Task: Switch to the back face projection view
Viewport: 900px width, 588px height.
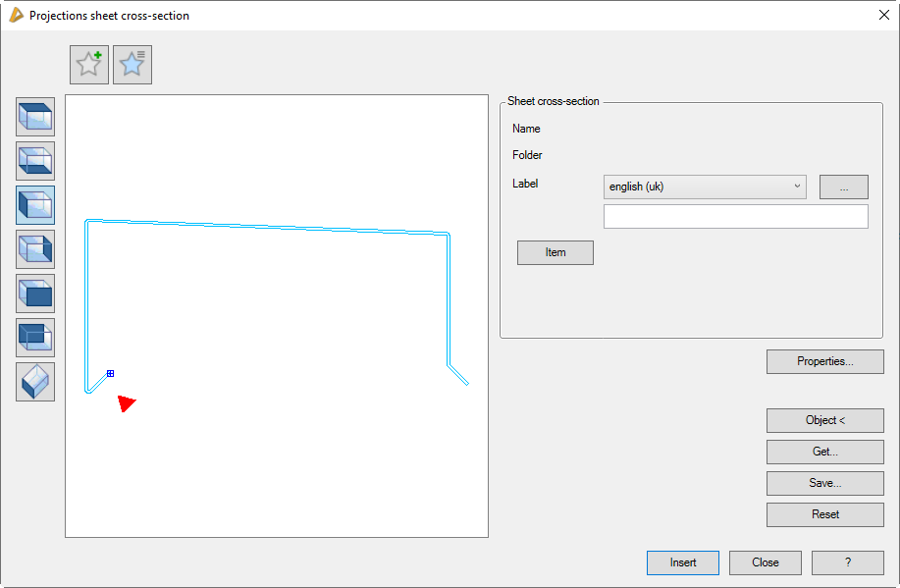Action: 35,338
